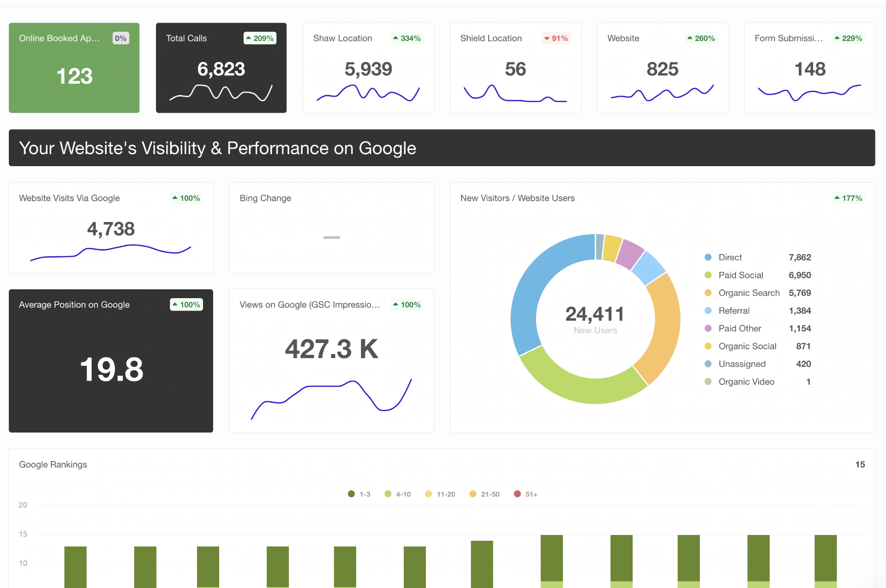Toggle the Organic Social legend entry
Screen dimensions: 886x588
pyautogui.click(x=741, y=346)
